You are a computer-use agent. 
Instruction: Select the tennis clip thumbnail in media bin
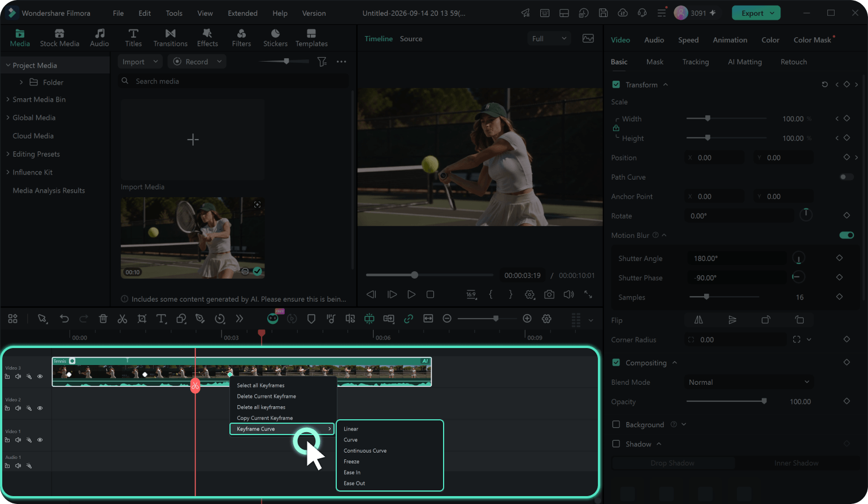click(193, 238)
